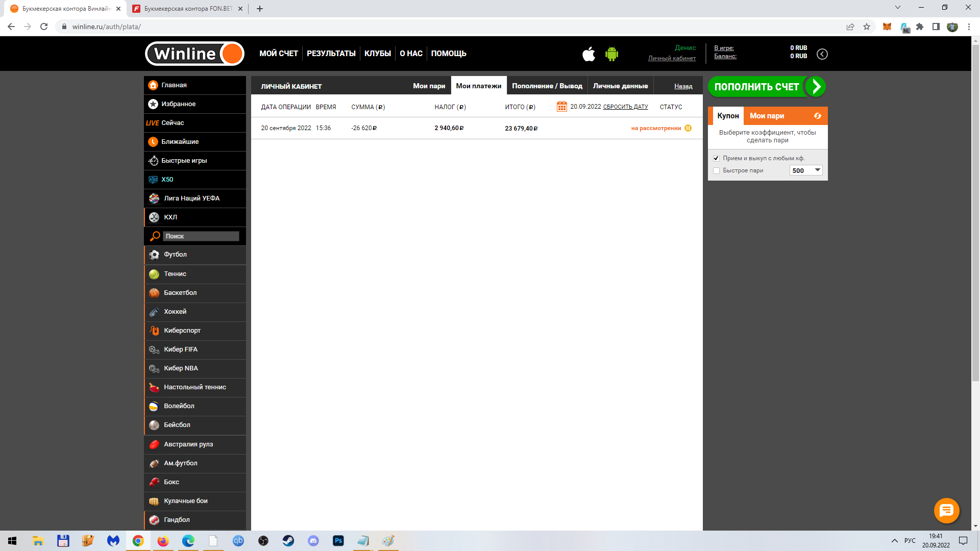The width and height of the screenshot is (980, 551).
Task: Open Киберспорт sport category
Action: pos(182,331)
